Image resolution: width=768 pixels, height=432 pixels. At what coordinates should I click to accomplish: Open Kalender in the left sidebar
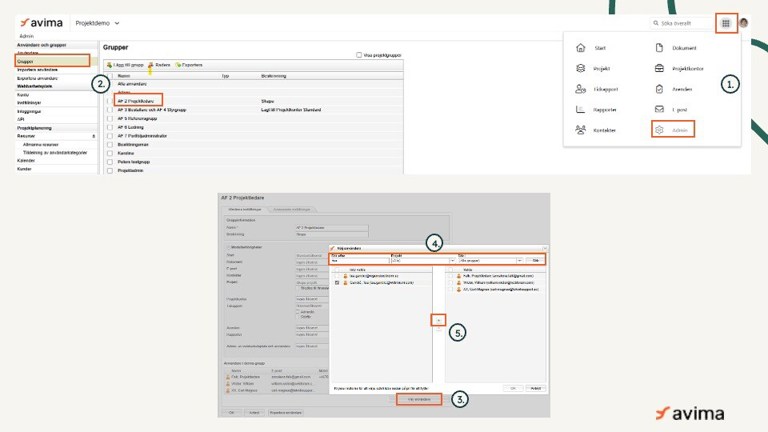pos(26,161)
